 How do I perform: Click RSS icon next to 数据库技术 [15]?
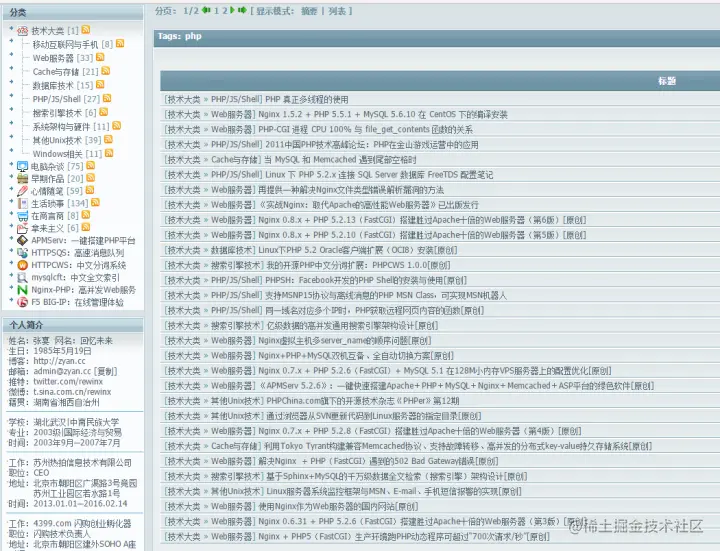pyautogui.click(x=100, y=84)
